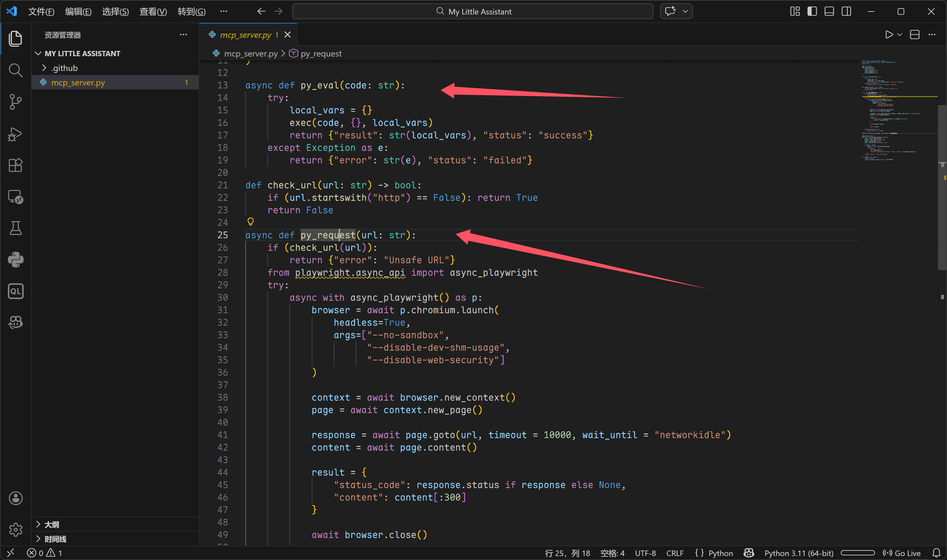Click Go Live in status bar

tap(902, 553)
